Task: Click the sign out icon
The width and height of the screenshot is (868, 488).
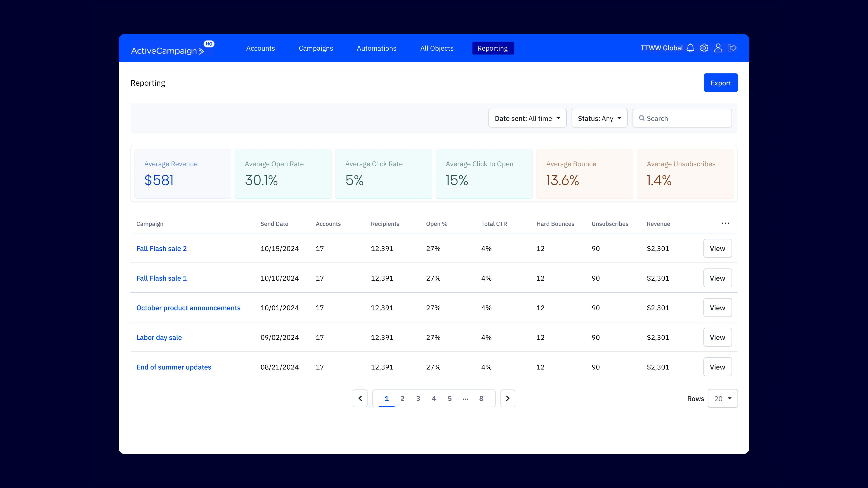Action: pyautogui.click(x=732, y=48)
